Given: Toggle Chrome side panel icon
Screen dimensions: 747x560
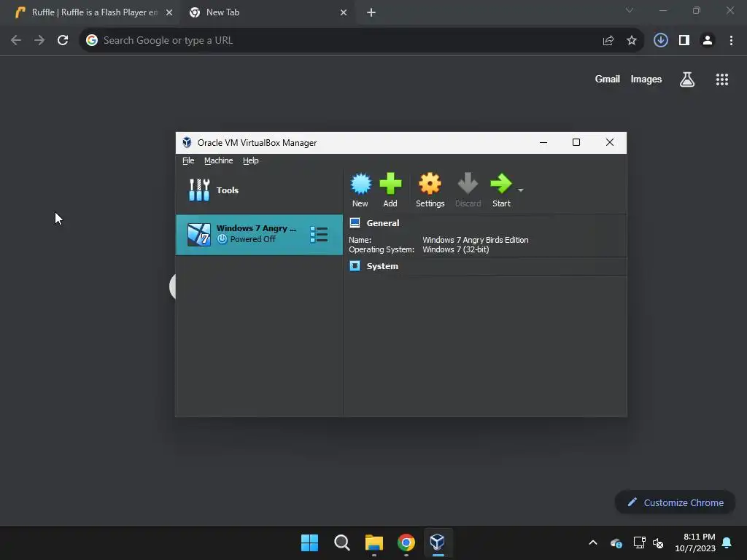Looking at the screenshot, I should [684, 41].
